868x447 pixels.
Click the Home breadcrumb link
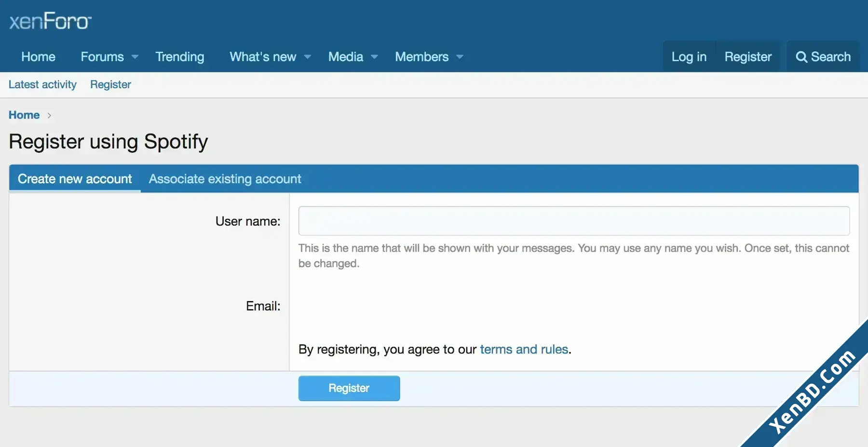click(24, 115)
